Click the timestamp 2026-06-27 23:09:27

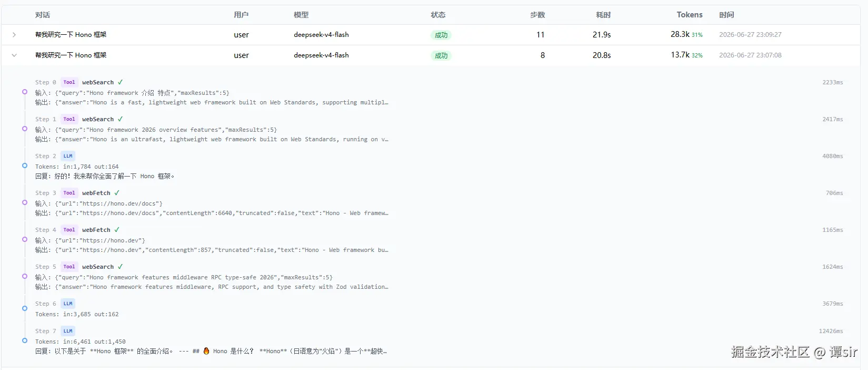pyautogui.click(x=750, y=35)
